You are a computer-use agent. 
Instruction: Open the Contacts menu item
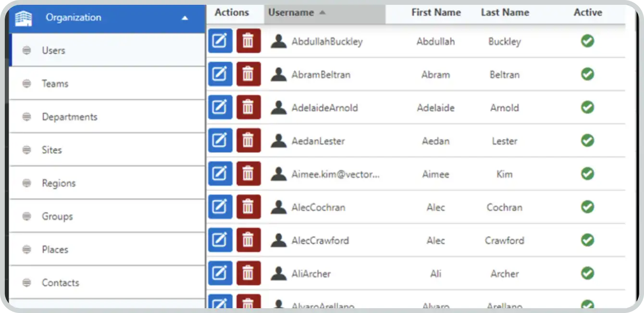tap(108, 282)
